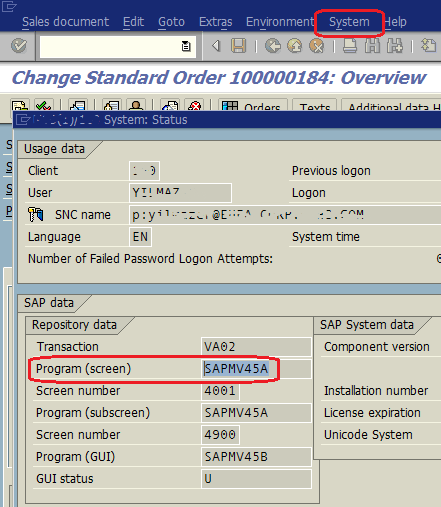Open the System menu
The height and width of the screenshot is (507, 441).
click(349, 22)
